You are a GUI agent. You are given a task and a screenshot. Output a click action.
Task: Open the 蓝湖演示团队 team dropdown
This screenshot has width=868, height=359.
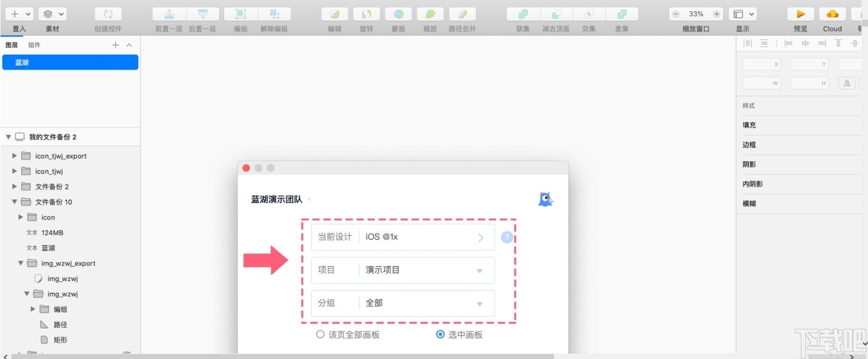pyautogui.click(x=281, y=199)
